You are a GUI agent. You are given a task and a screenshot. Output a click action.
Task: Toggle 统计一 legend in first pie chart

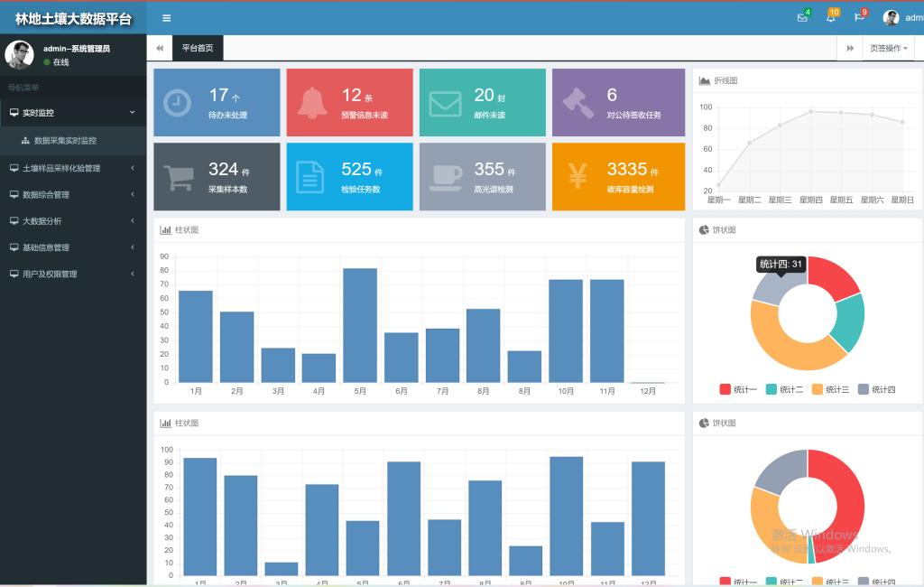(738, 389)
